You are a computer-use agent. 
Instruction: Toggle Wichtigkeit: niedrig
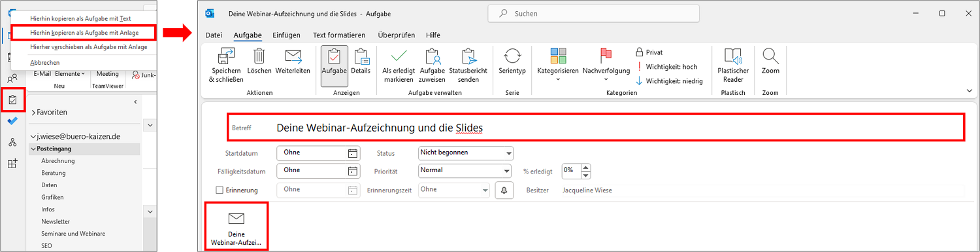(x=669, y=81)
